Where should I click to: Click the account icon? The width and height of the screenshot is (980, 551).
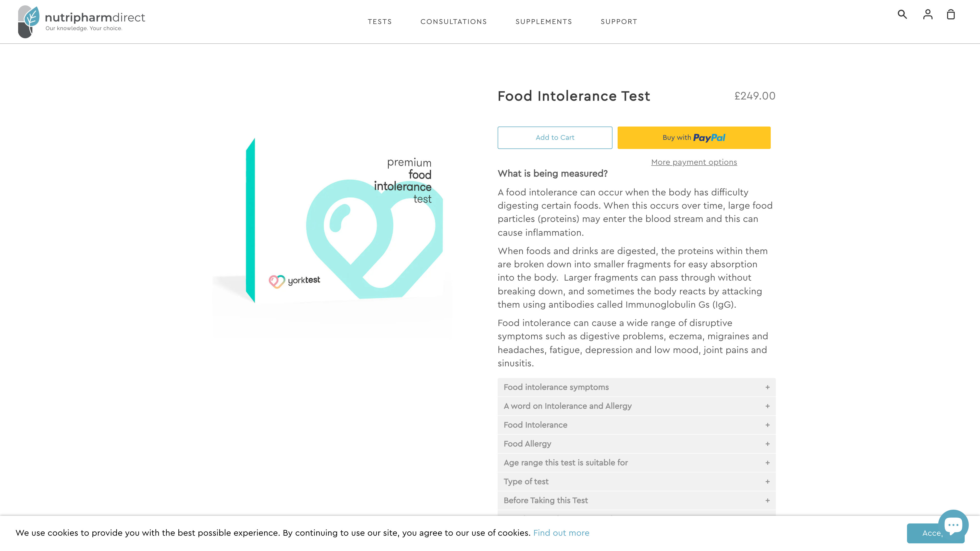(x=927, y=15)
